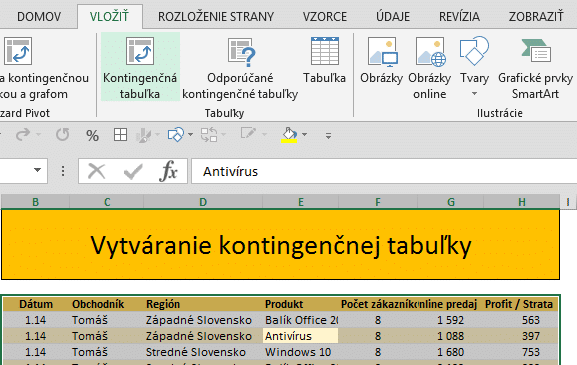
Task: Select the cell with value 1 088
Action: point(451,336)
